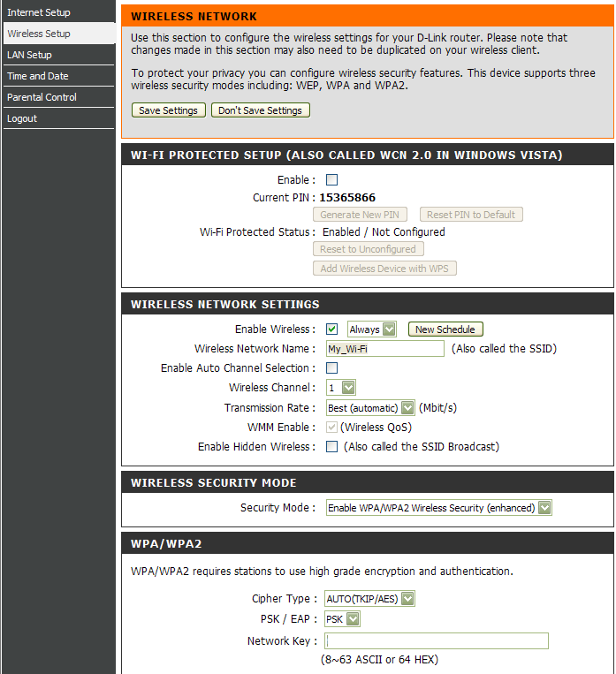Expand the Cipher Type dropdown
616x674 pixels.
369,598
